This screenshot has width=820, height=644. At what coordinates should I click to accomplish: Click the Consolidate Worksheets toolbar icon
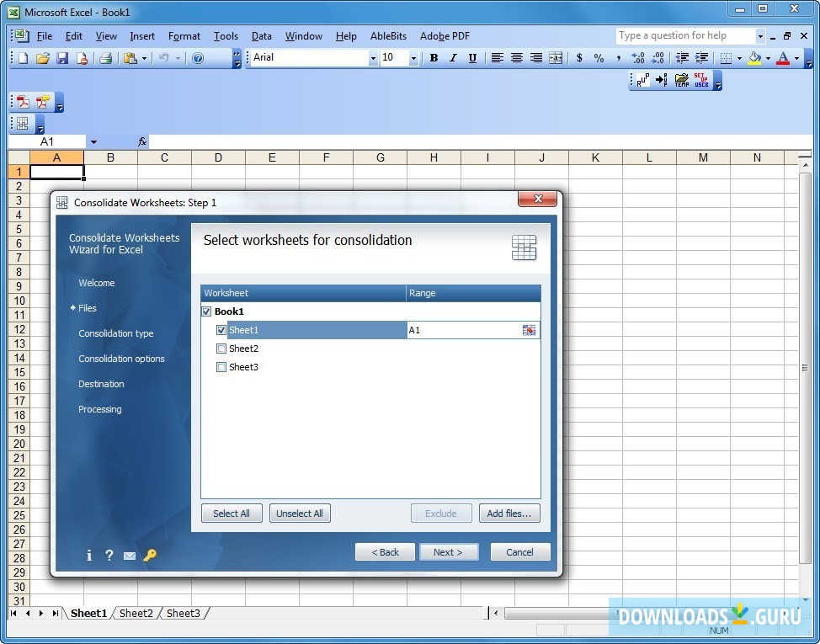(23, 124)
